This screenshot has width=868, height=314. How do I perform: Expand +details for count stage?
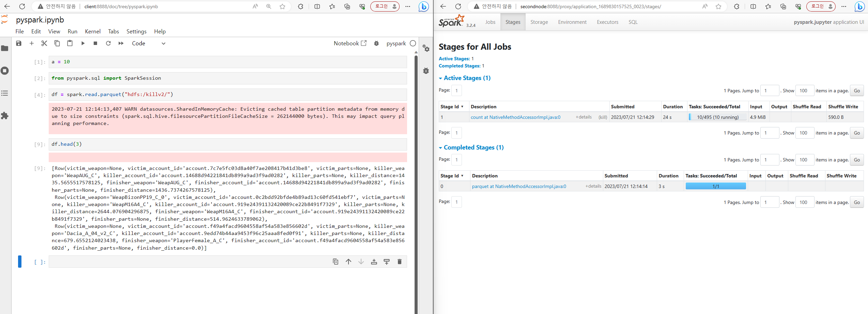click(584, 117)
